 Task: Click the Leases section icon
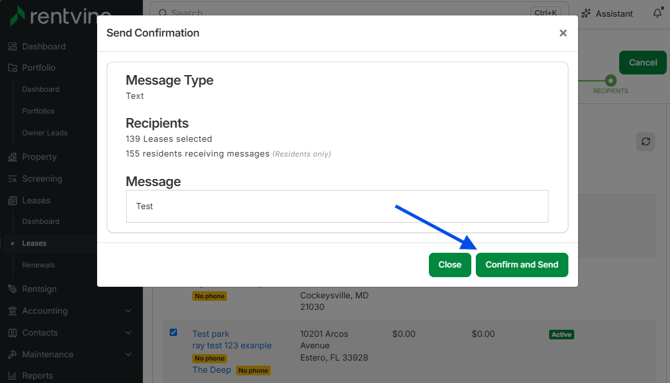pyautogui.click(x=12, y=200)
